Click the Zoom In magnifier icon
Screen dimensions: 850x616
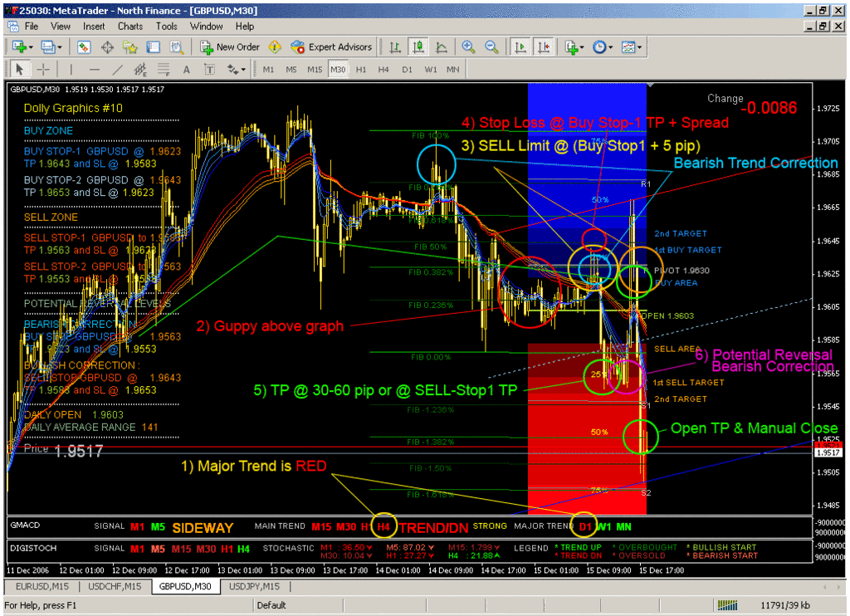(x=469, y=47)
